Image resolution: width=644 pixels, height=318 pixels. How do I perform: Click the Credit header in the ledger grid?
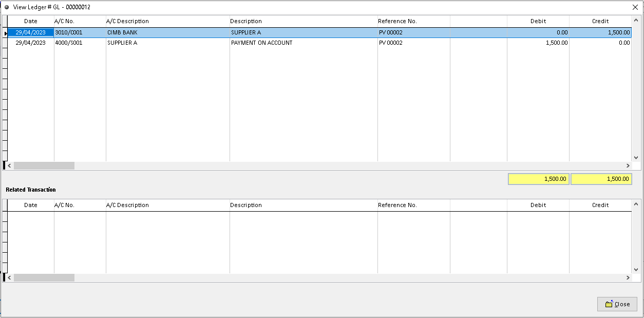point(600,21)
